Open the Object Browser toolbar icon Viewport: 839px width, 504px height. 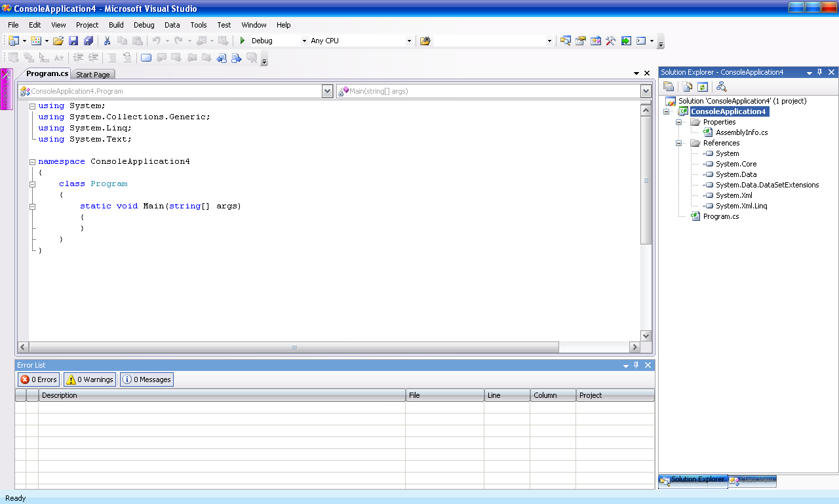(595, 41)
